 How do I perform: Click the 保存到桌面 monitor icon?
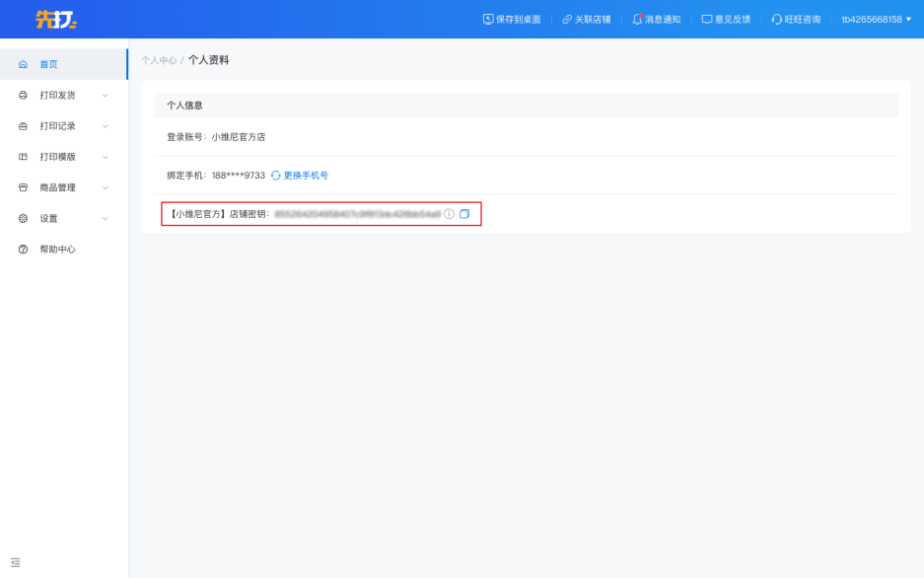pos(488,19)
